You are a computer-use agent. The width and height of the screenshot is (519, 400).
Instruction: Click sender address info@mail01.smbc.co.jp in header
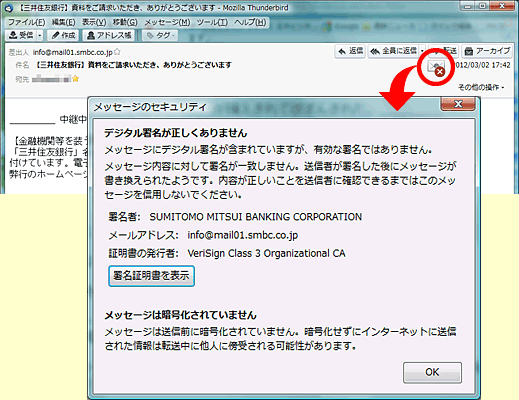73,52
